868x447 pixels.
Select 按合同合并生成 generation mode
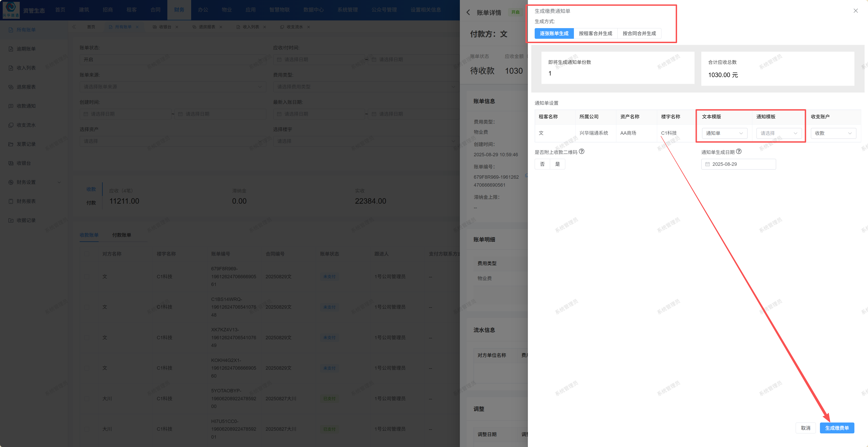(x=639, y=33)
